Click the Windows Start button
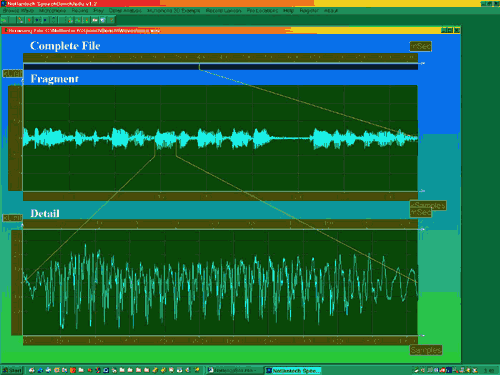 coord(13,370)
